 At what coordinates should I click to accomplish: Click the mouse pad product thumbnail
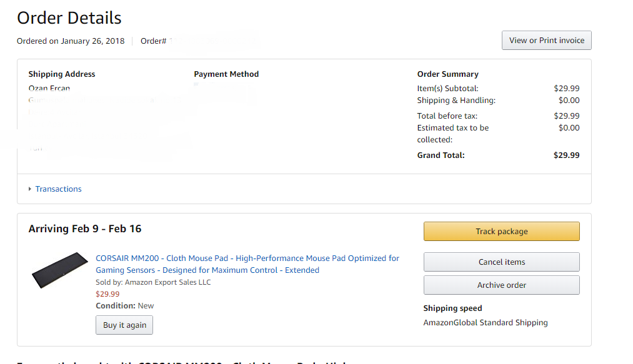coord(60,270)
